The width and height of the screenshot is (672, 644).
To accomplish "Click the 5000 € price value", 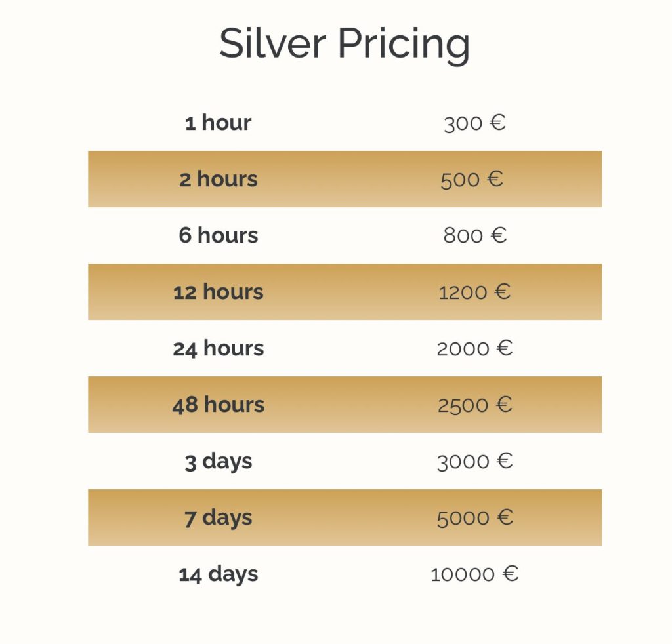I will pos(474,518).
